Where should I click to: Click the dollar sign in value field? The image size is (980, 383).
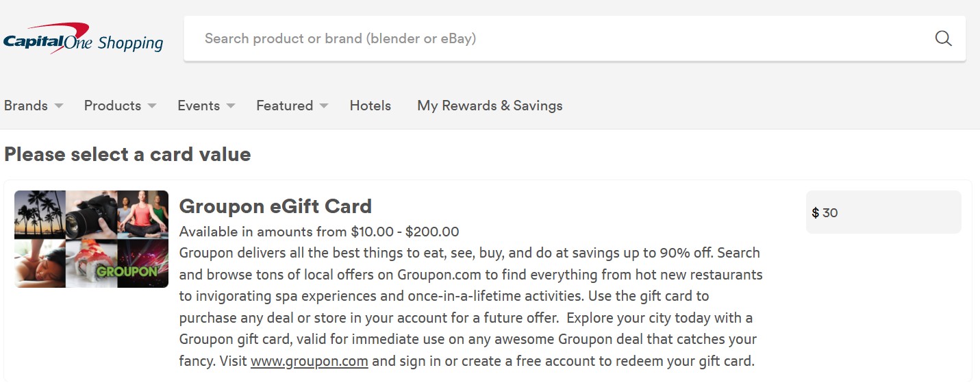click(815, 213)
